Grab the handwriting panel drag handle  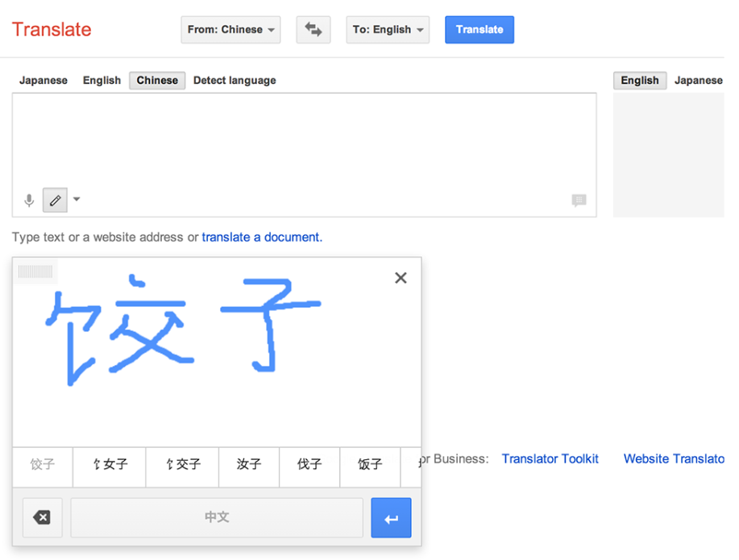pyautogui.click(x=35, y=272)
